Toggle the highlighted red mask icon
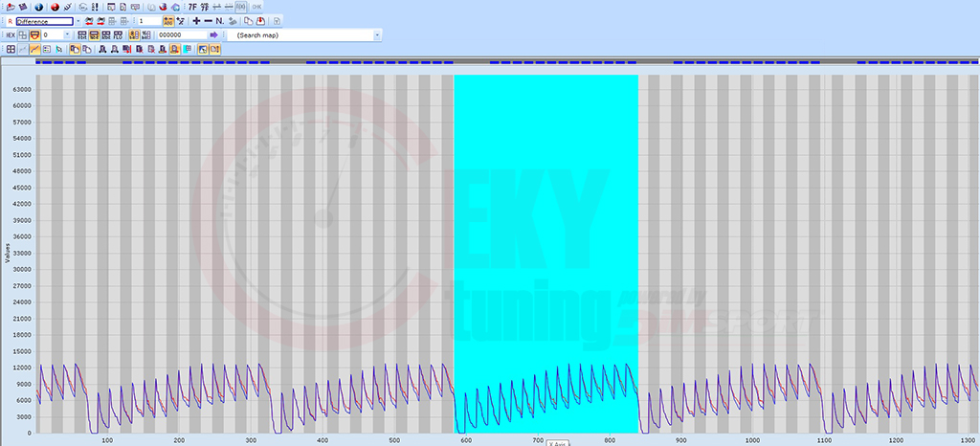The height and width of the screenshot is (446, 980). point(35,35)
